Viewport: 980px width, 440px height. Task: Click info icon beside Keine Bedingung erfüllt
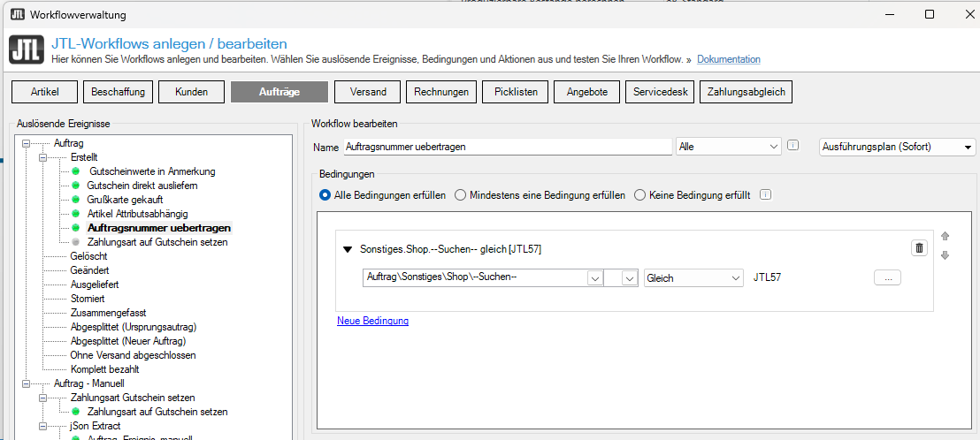point(766,194)
